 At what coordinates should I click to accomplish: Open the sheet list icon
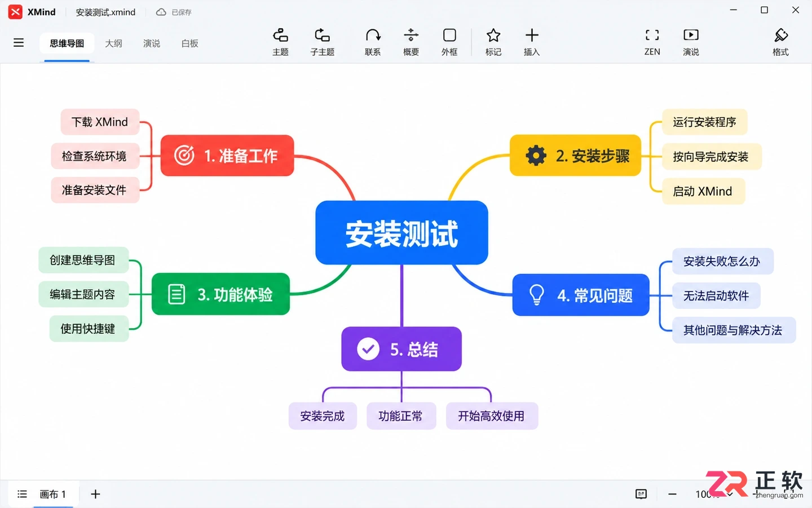tap(22, 494)
